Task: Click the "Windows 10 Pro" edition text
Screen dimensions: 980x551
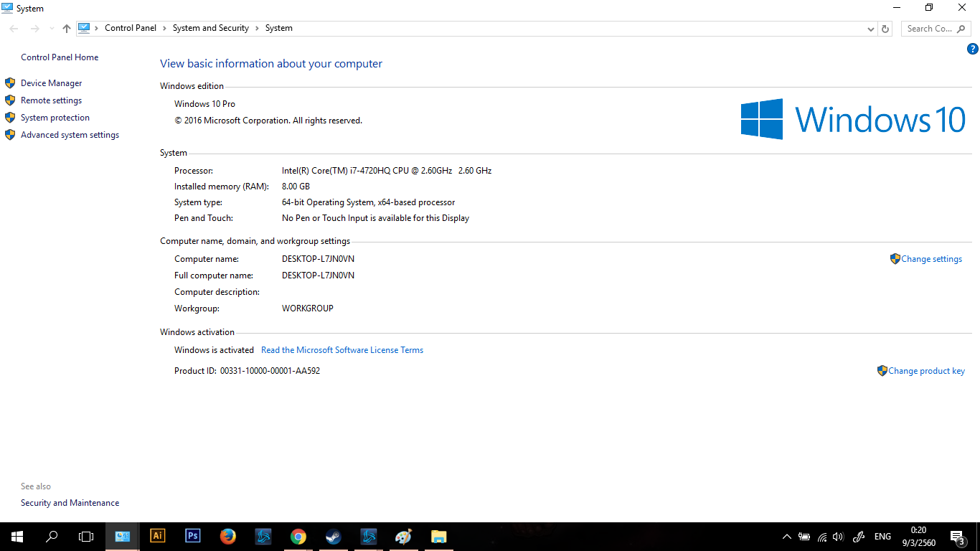Action: (204, 104)
